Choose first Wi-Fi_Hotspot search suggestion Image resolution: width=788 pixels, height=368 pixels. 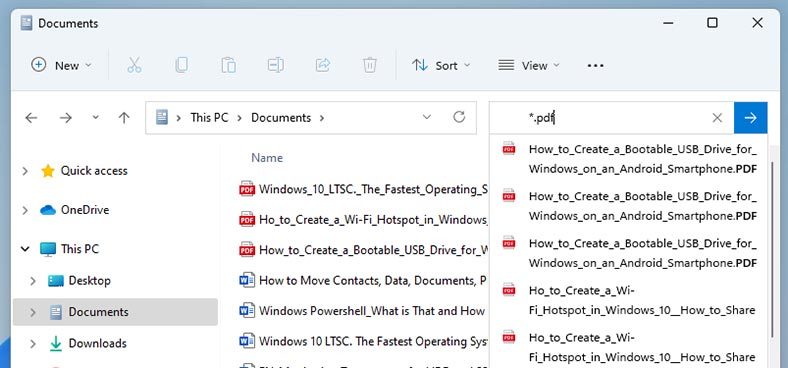pyautogui.click(x=629, y=300)
